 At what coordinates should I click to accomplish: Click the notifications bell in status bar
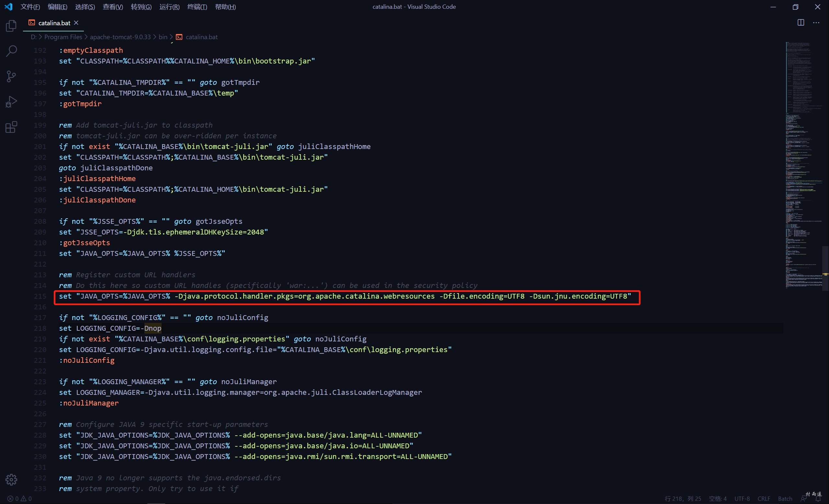coord(818,498)
